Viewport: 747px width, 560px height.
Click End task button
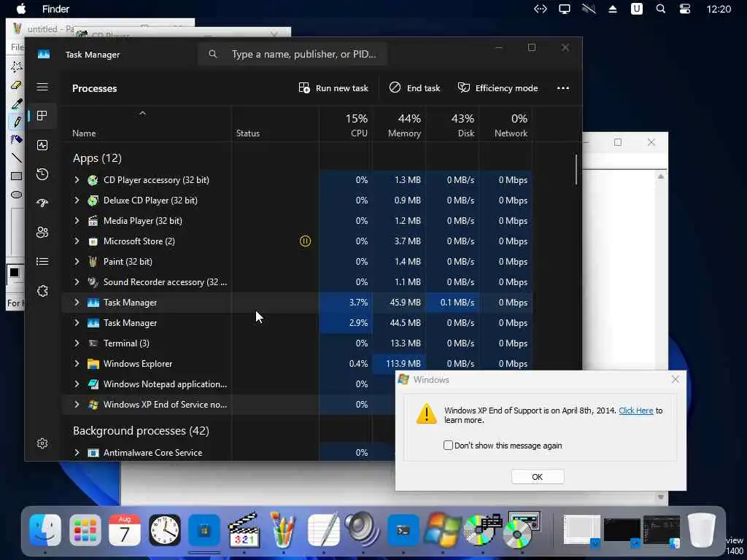click(x=414, y=88)
